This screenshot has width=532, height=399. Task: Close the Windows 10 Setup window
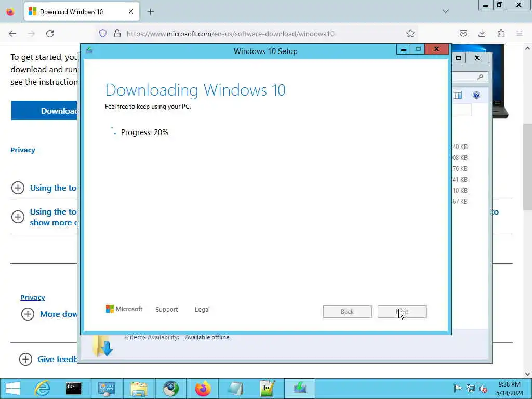point(436,49)
